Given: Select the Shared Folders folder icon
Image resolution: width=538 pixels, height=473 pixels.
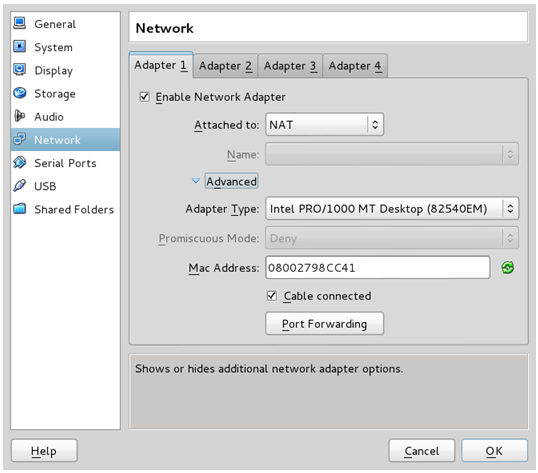Looking at the screenshot, I should point(20,209).
